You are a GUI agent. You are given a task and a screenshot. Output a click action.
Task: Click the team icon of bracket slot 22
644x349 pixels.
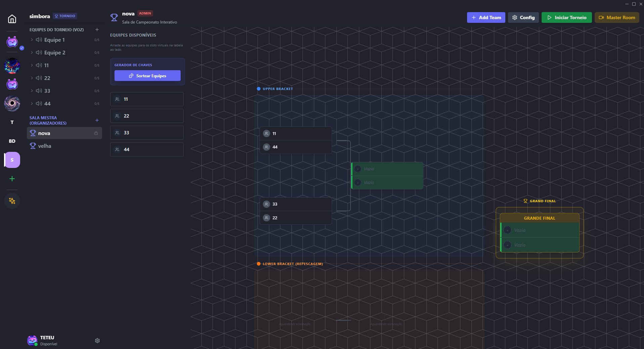tap(267, 218)
